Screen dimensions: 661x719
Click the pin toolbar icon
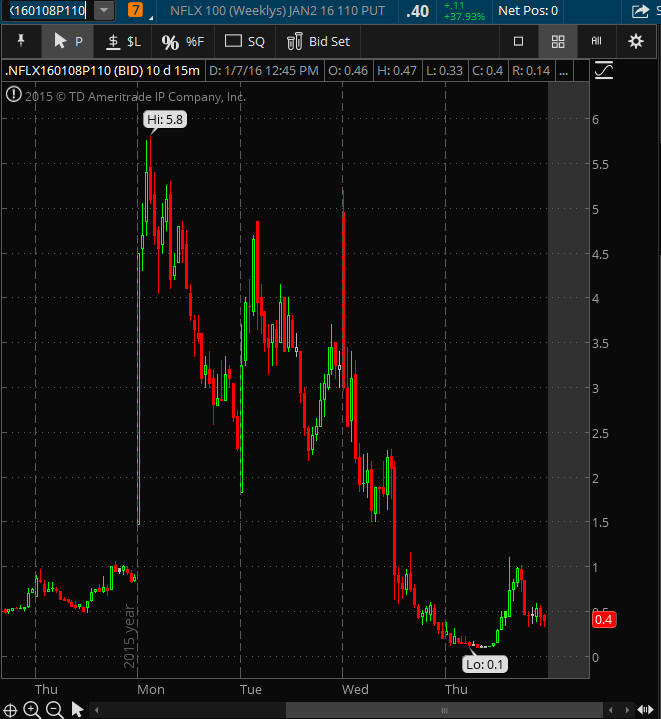[20, 41]
